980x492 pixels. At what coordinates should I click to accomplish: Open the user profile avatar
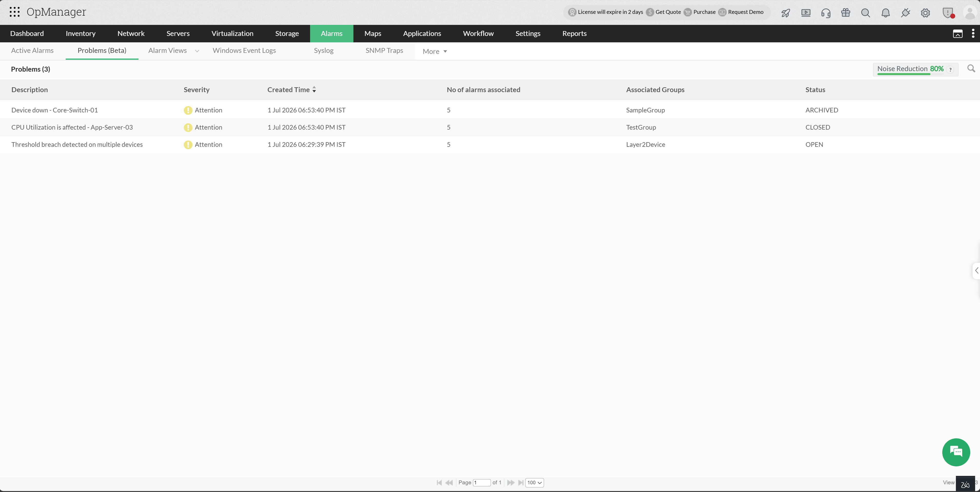[x=970, y=13]
